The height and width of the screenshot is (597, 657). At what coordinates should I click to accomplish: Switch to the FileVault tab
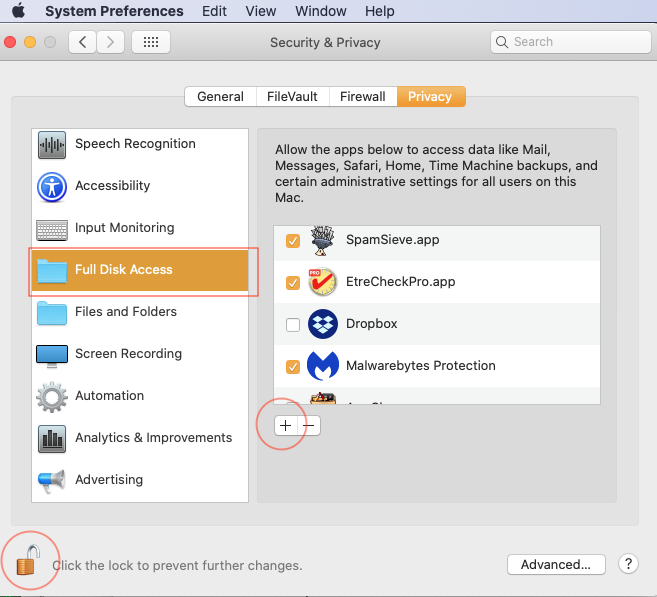(292, 96)
